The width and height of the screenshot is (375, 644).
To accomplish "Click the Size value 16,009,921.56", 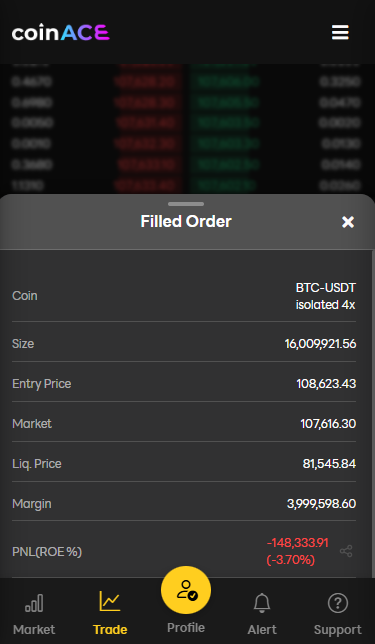I will click(x=320, y=344).
